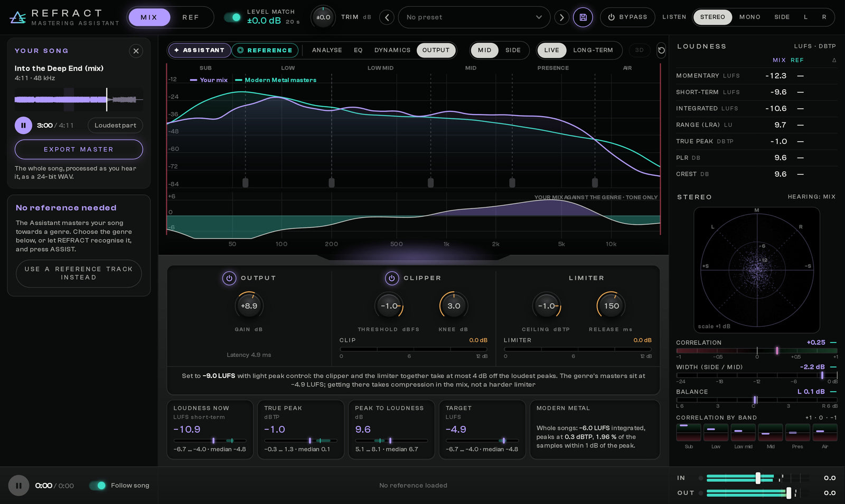
Task: Click the Output Gain knob
Action: pos(249,306)
